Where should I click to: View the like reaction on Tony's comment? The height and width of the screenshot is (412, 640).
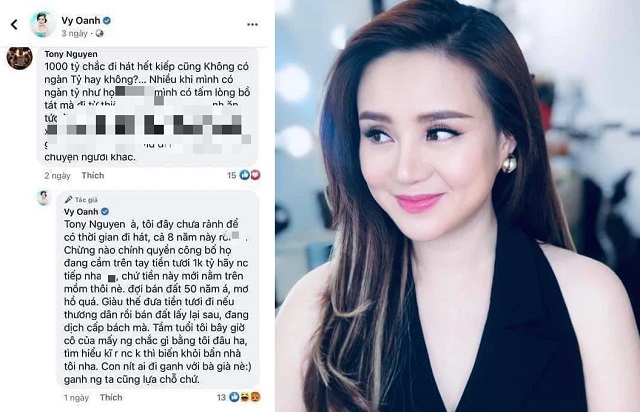[x=244, y=175]
